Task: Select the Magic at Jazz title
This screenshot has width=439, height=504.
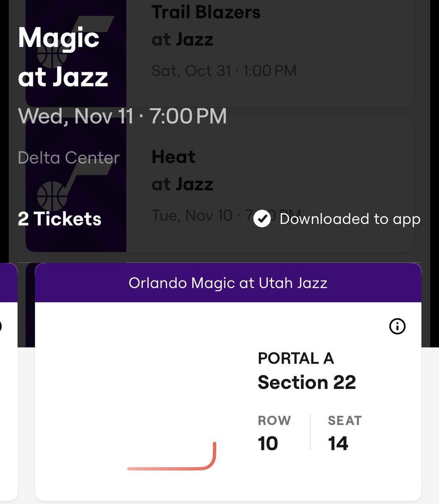Action: 63,57
